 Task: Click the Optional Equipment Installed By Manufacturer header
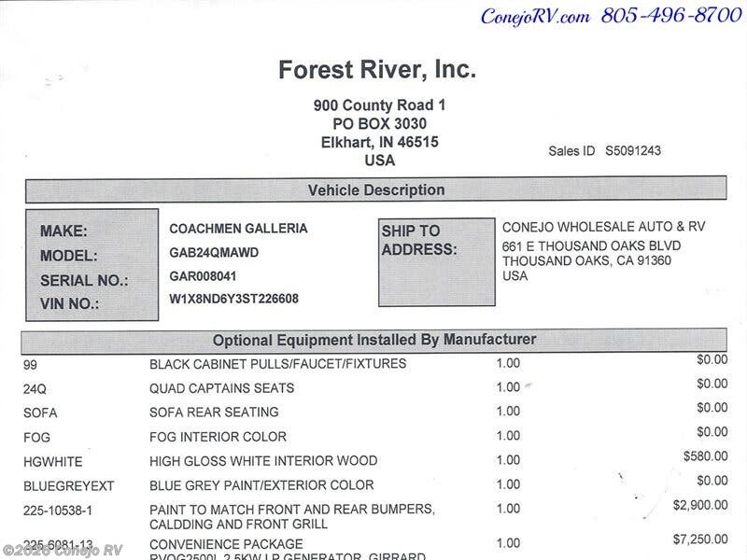click(374, 340)
